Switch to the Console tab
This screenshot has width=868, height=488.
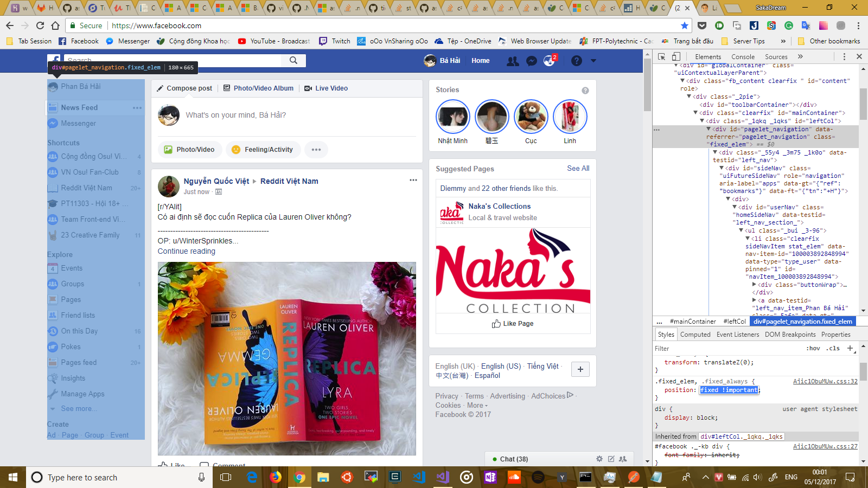click(743, 56)
